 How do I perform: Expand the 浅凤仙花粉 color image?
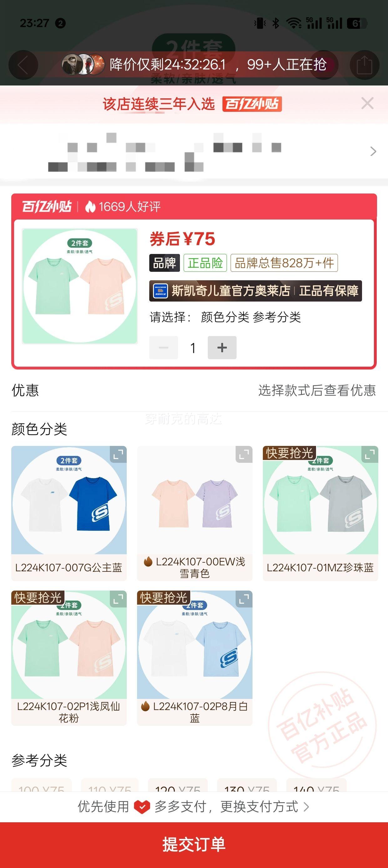pyautogui.click(x=118, y=599)
